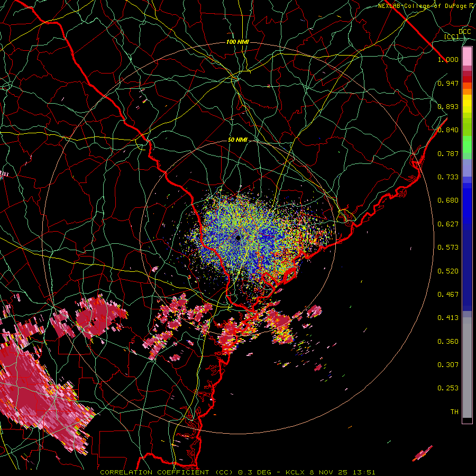Click the 1.000 color scale label
The height and width of the screenshot is (476, 476).
point(448,59)
